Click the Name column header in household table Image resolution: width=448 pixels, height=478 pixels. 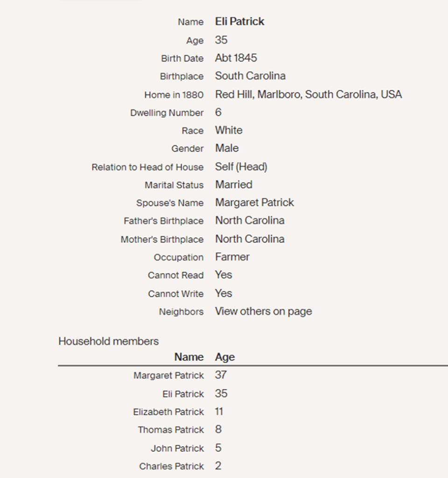[x=189, y=357]
